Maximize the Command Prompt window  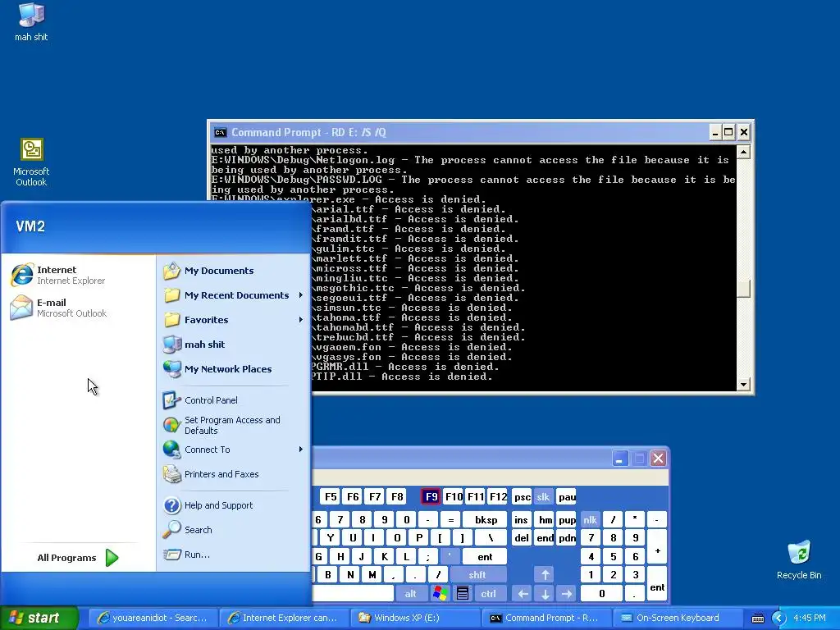pyautogui.click(x=728, y=132)
